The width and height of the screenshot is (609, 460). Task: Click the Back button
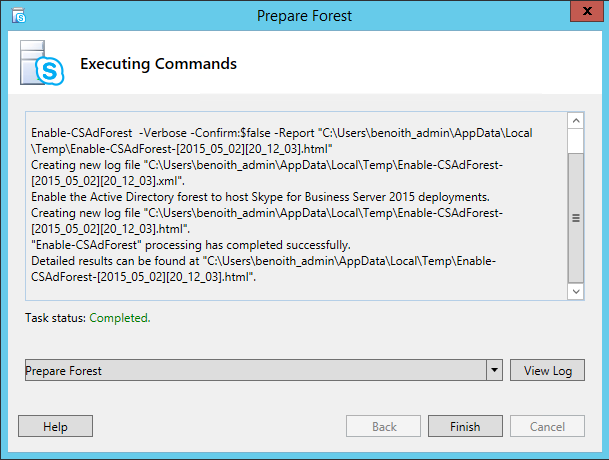384,427
